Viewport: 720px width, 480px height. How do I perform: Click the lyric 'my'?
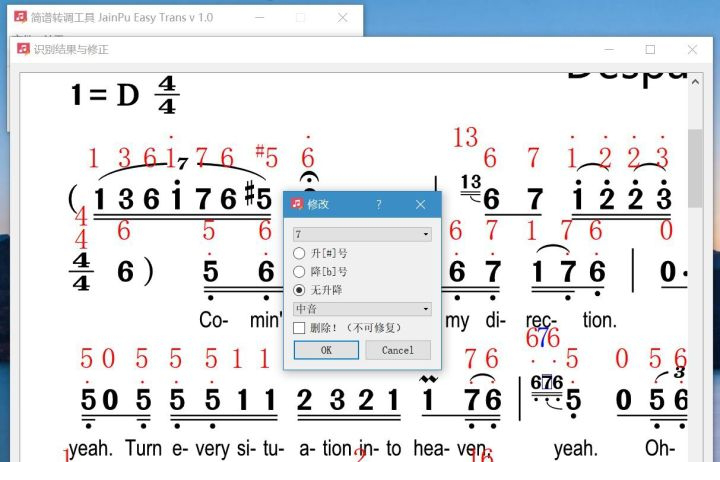point(457,321)
